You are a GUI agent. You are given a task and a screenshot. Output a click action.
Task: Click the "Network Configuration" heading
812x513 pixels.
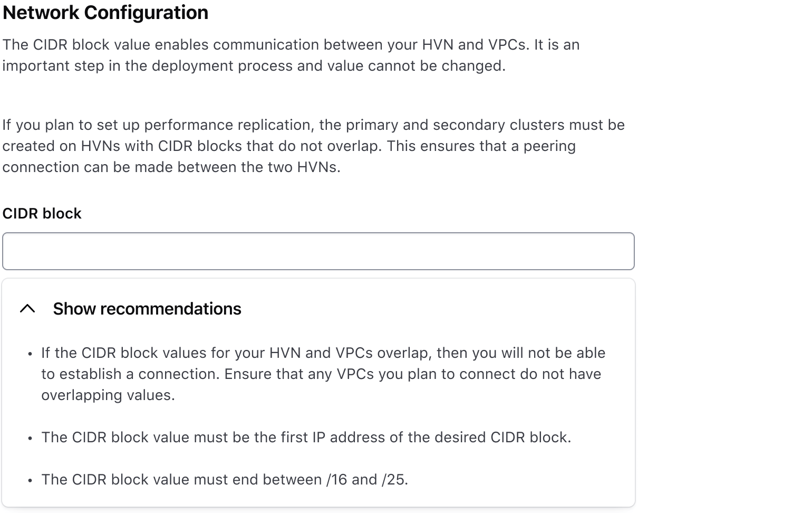(105, 13)
